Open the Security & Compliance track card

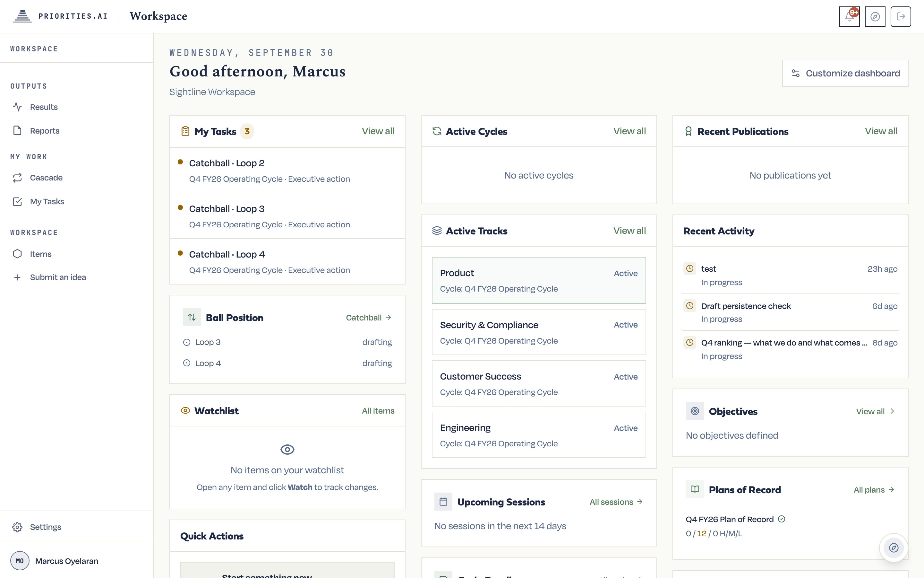(539, 332)
